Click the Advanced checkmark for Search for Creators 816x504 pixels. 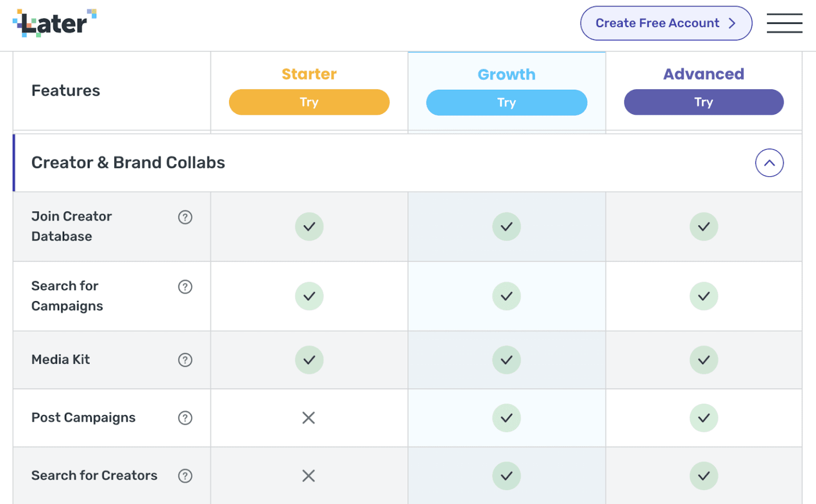704,476
